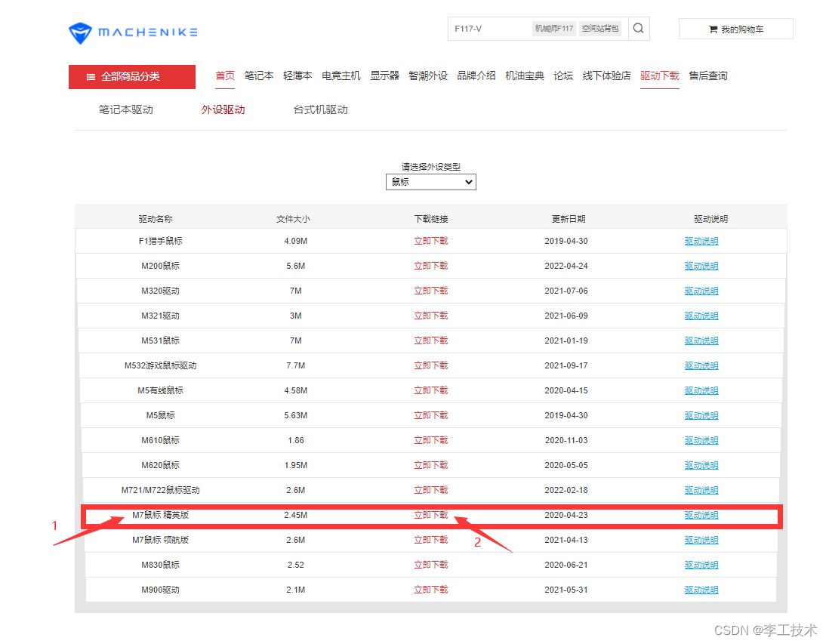This screenshot has height=644, width=829.
Task: Click the 7.7M file size cell
Action: coord(295,365)
